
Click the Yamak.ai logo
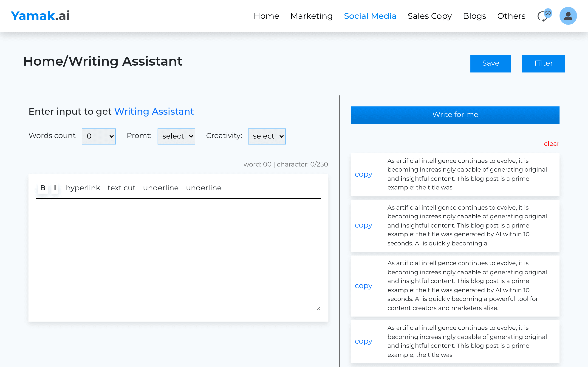(x=40, y=16)
